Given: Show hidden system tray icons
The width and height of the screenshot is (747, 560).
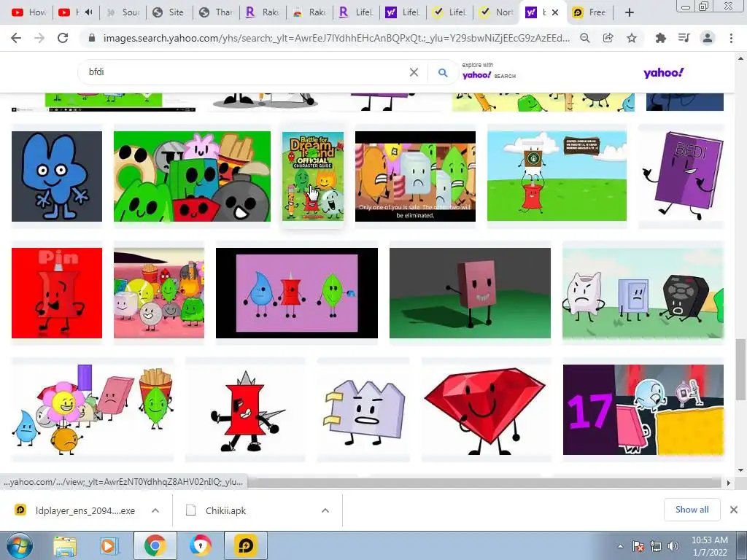Looking at the screenshot, I should pos(620,546).
